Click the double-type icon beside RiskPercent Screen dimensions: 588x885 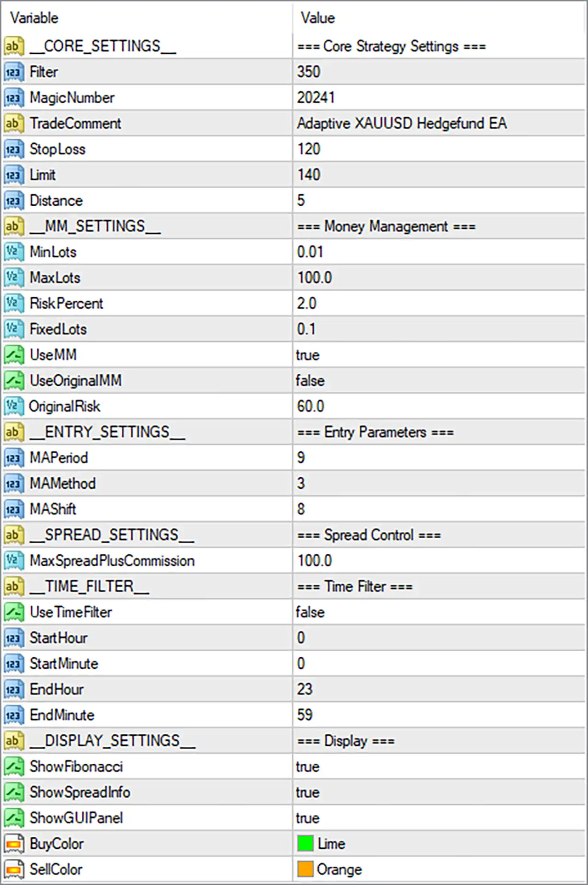click(x=13, y=304)
